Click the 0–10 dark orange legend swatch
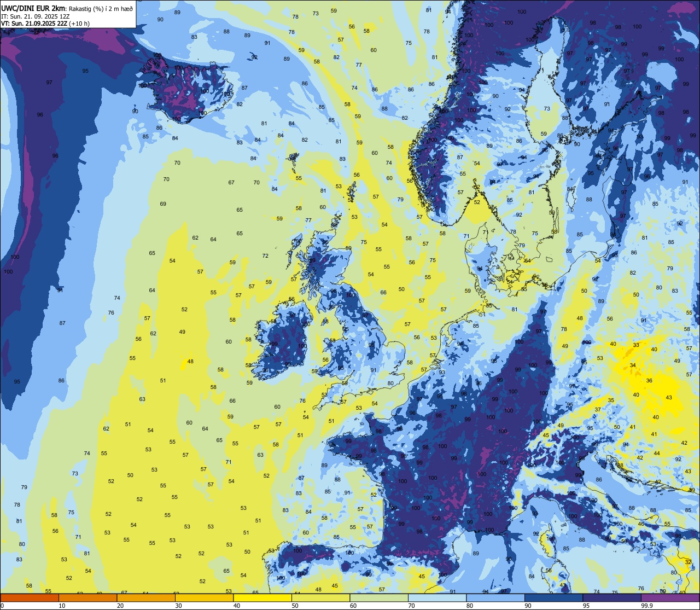 tap(30, 598)
